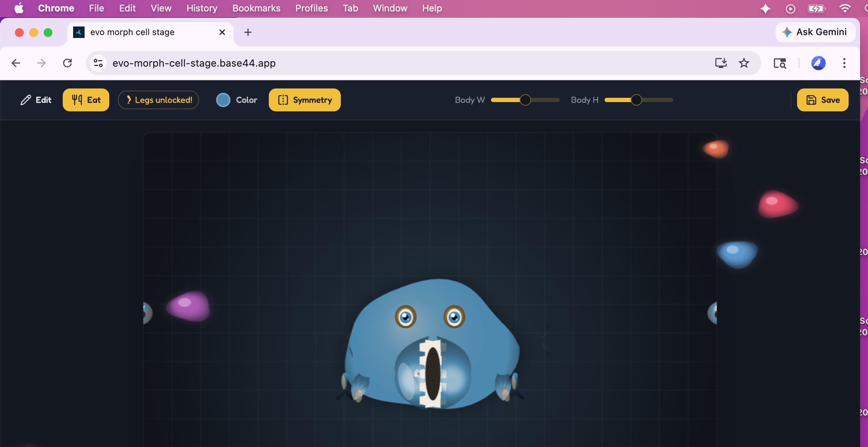This screenshot has height=447, width=868.
Task: Click the Body W slider handle
Action: click(525, 100)
